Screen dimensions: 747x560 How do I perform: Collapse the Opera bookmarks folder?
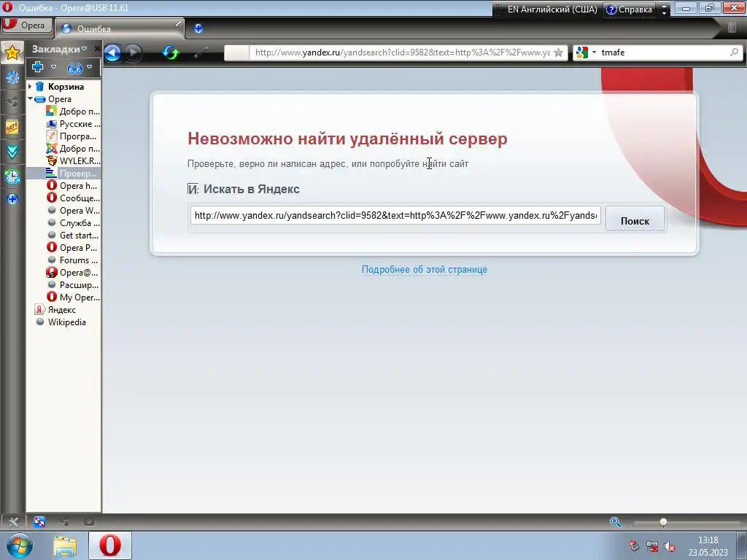coord(30,98)
